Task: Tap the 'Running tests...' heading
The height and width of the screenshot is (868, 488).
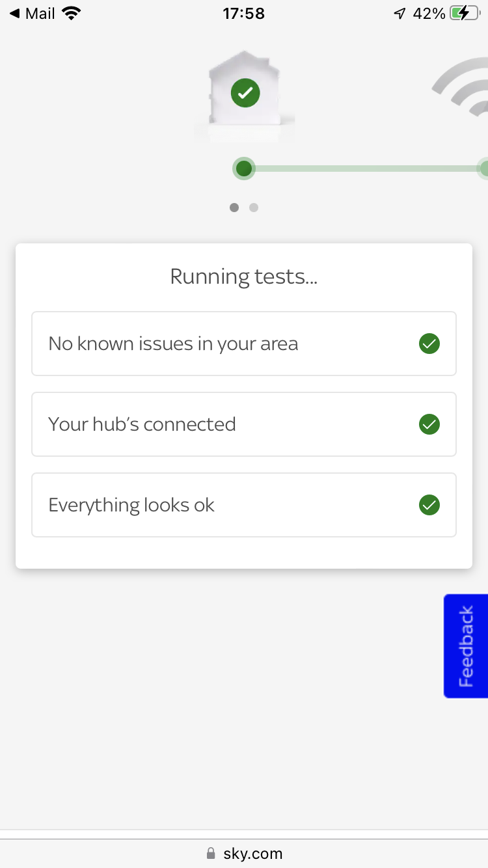Action: [243, 276]
